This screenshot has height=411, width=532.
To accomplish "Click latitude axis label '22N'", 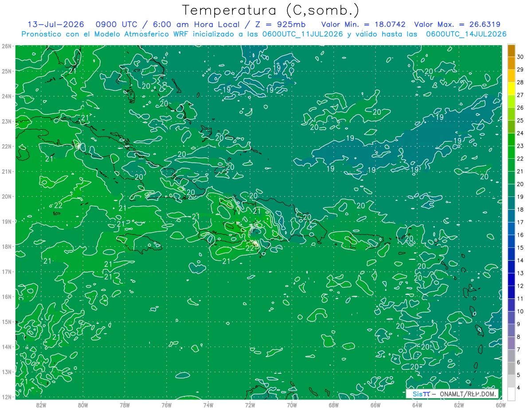I will pyautogui.click(x=7, y=146).
